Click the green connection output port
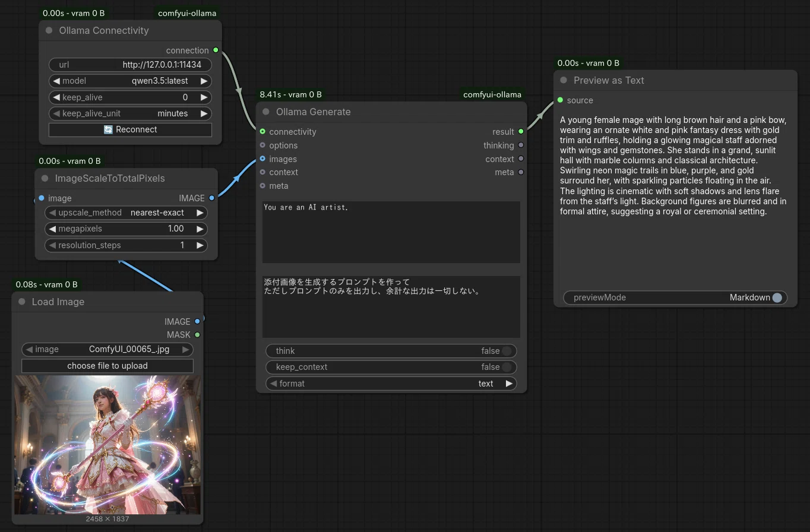Screen dimensions: 810x532 [x=216, y=50]
